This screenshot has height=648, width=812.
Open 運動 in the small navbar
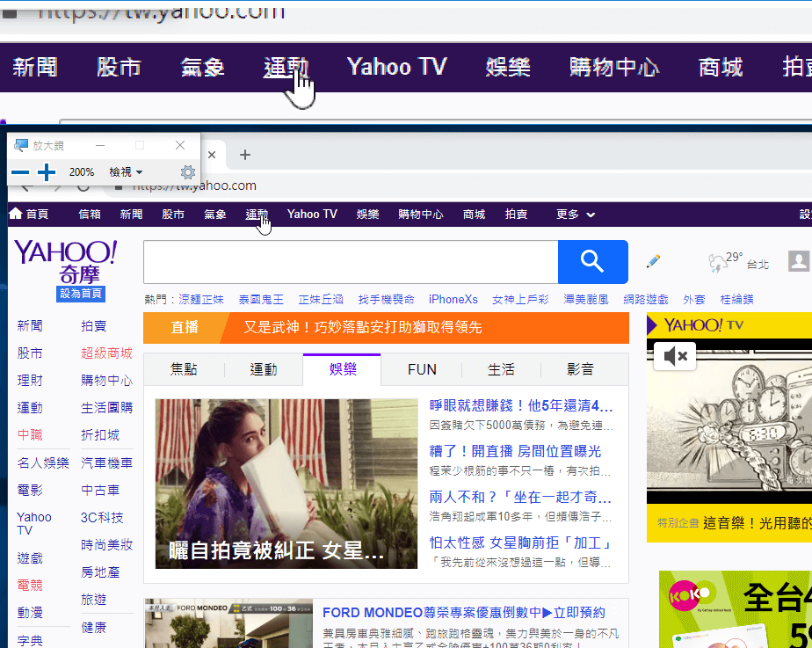point(257,214)
